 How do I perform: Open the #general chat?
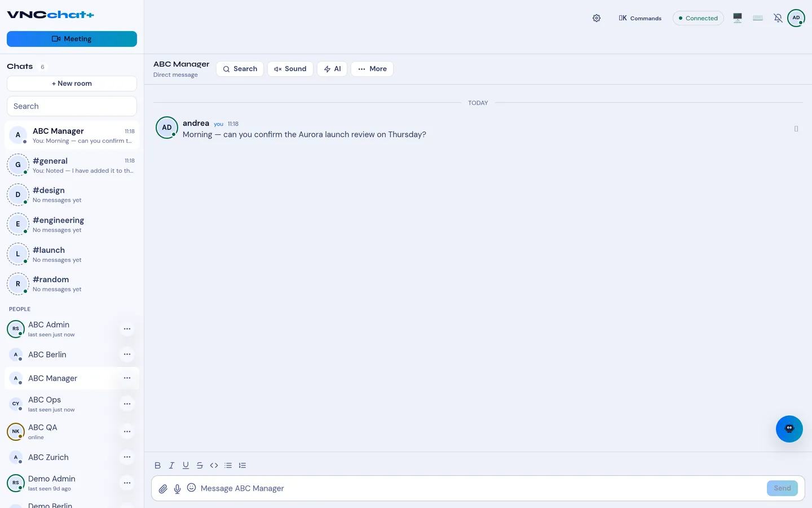click(x=72, y=165)
